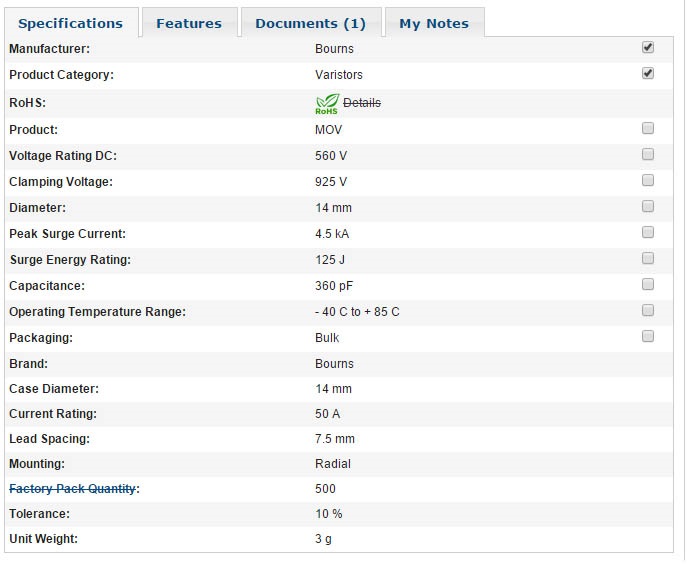This screenshot has width=700, height=566.
Task: Open the RoHS Details link
Action: [x=362, y=103]
